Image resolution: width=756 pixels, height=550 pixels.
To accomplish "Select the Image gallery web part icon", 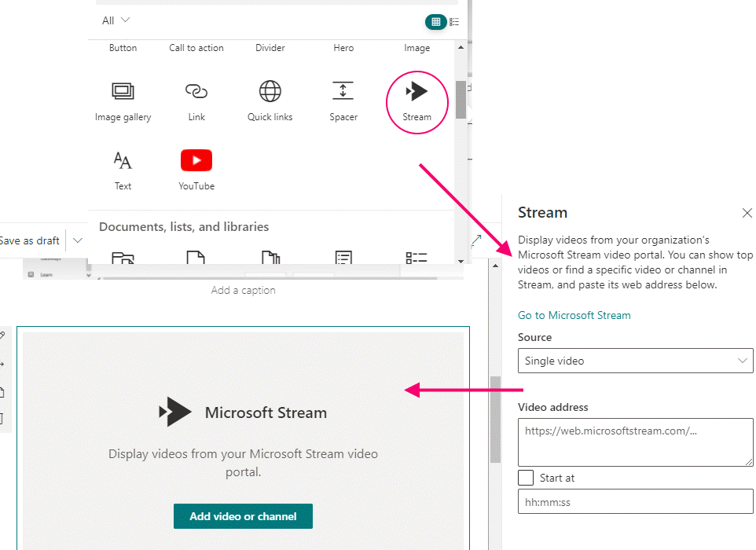I will (123, 90).
